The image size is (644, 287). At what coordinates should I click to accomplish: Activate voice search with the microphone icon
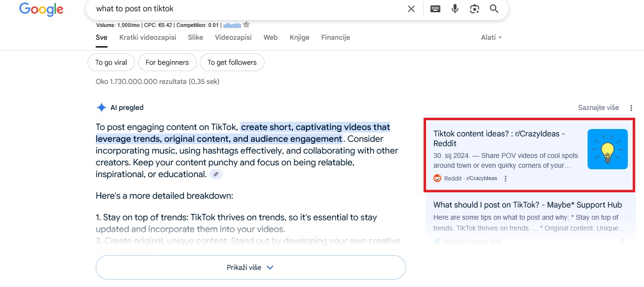coord(455,8)
